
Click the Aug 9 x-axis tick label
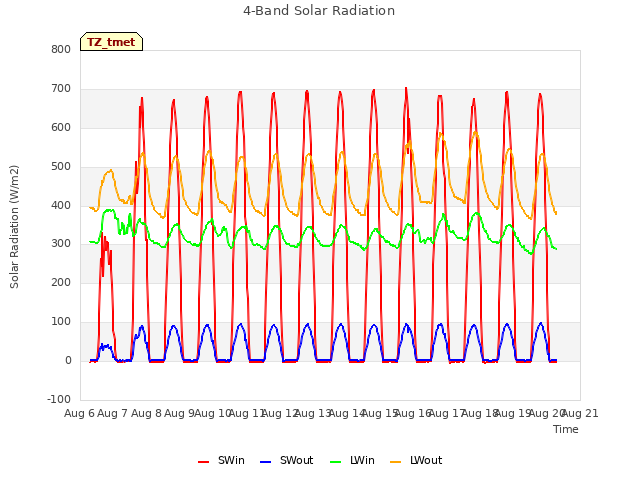point(180,413)
